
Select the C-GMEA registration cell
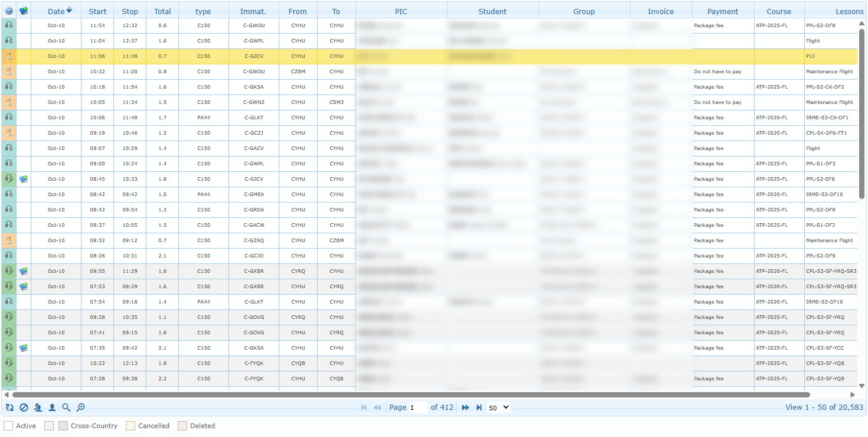(x=254, y=194)
